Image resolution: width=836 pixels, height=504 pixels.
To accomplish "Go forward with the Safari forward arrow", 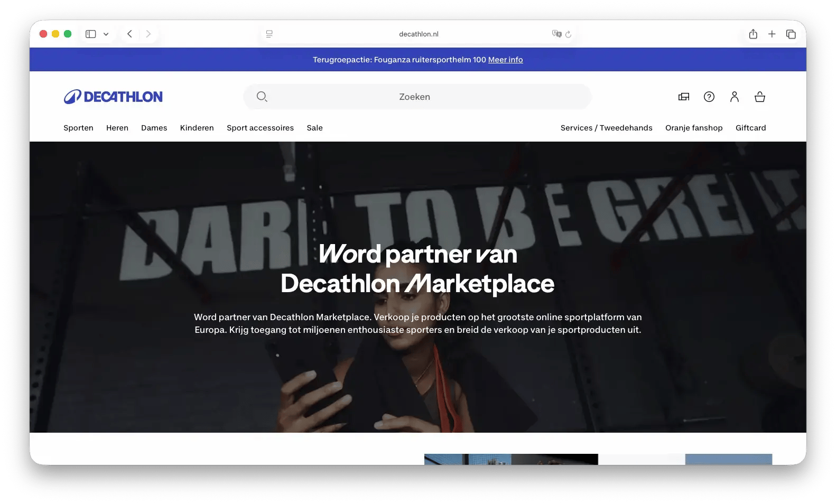I will pos(148,34).
